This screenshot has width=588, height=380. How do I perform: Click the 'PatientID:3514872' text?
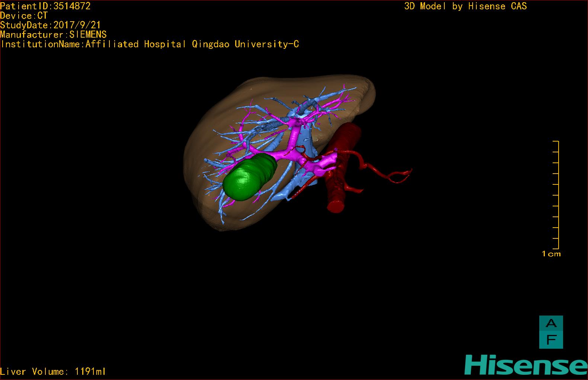[x=45, y=6]
